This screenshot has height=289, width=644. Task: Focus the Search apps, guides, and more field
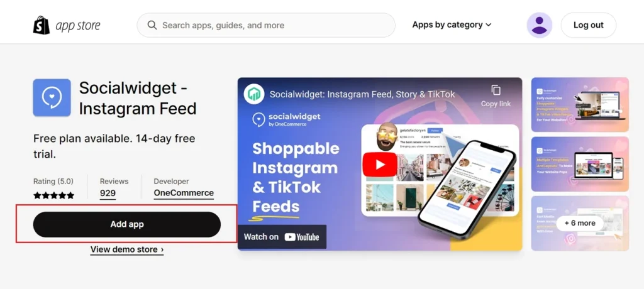(x=266, y=25)
